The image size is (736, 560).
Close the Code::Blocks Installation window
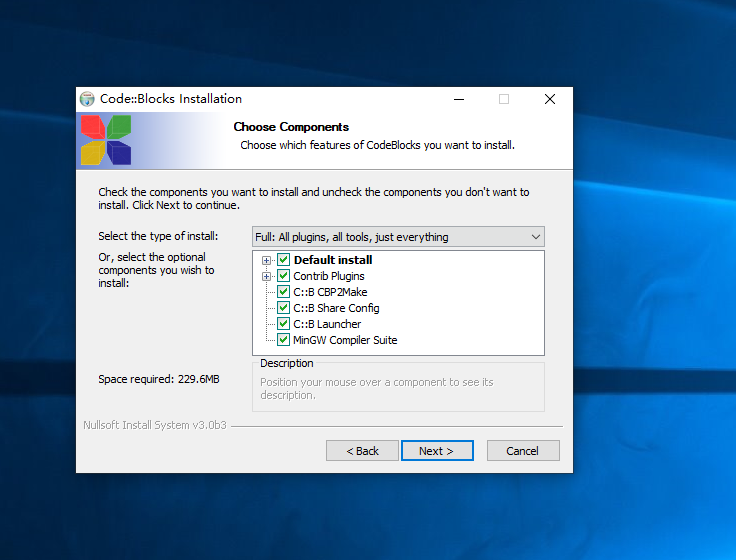point(550,99)
